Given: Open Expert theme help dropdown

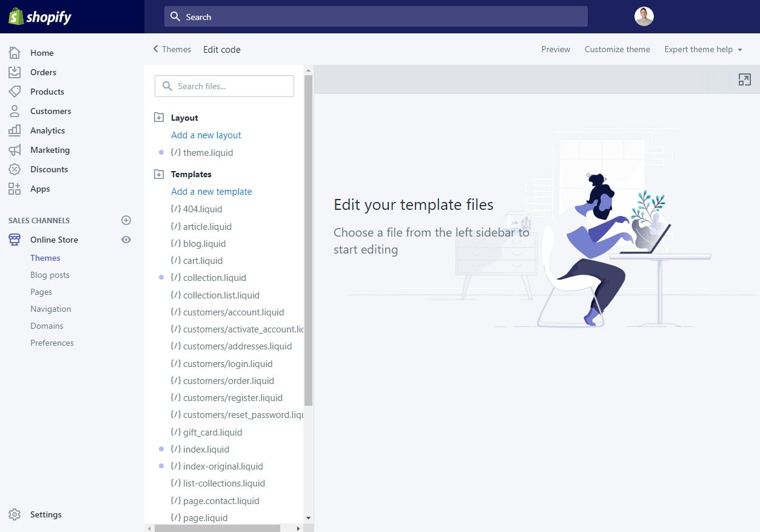Looking at the screenshot, I should [703, 49].
